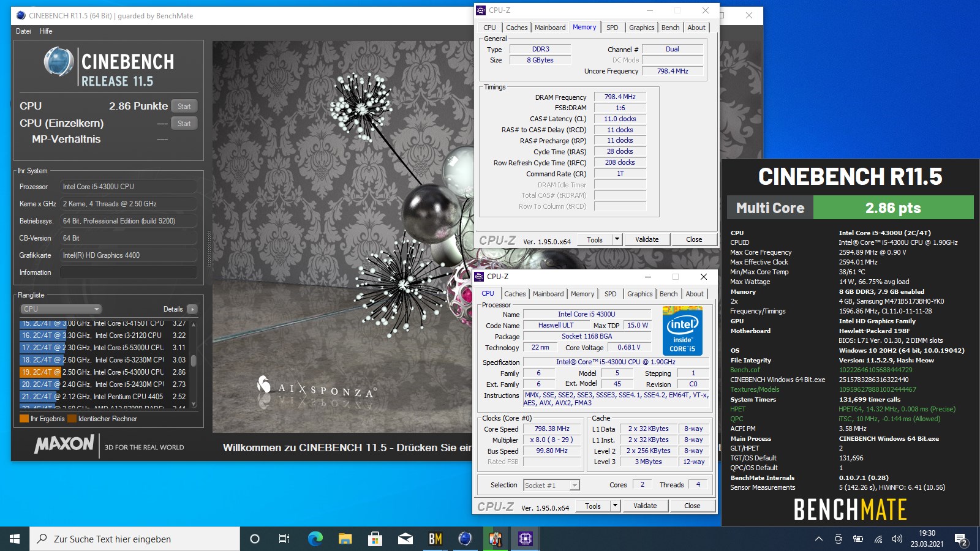This screenshot has height=551, width=980.
Task: Select ranking row 18 Core i5-3230M
Action: (x=103, y=360)
